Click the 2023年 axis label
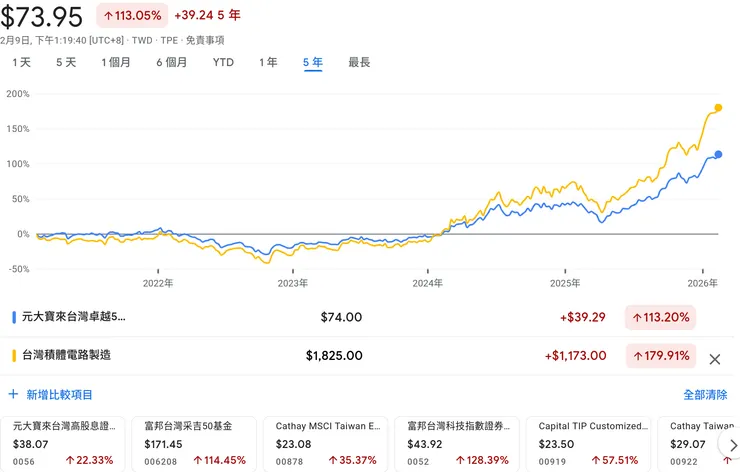This screenshot has width=740, height=472. coord(293,283)
